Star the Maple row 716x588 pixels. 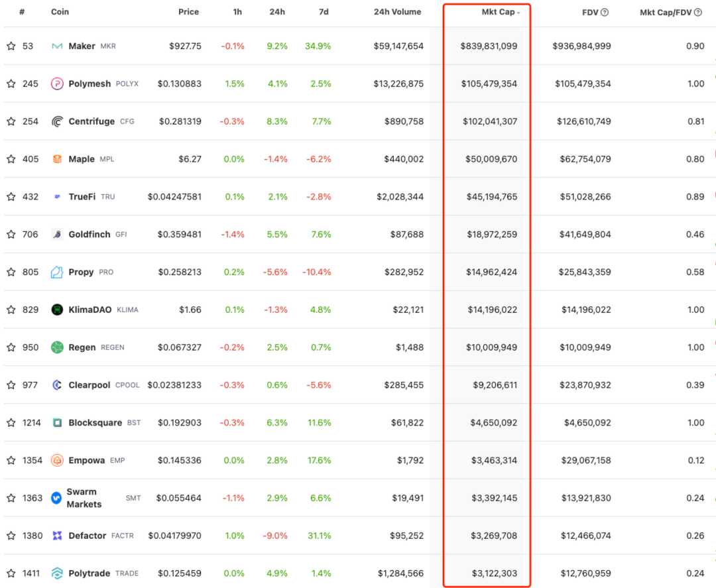pyautogui.click(x=11, y=159)
